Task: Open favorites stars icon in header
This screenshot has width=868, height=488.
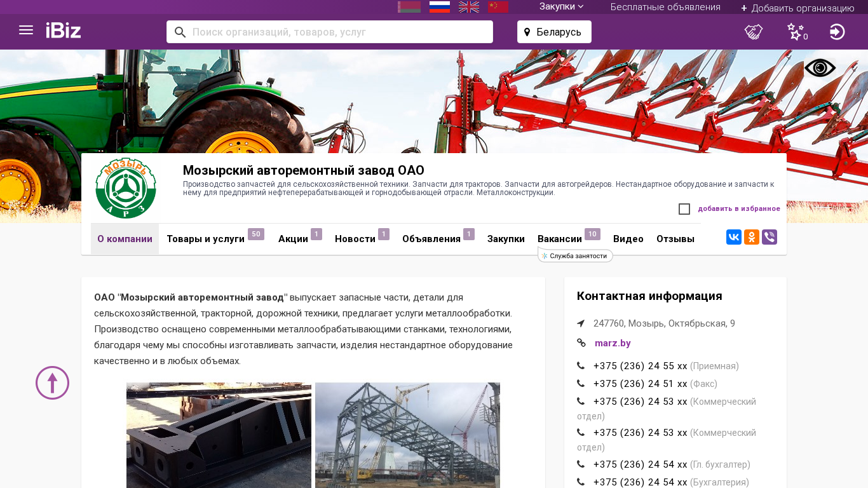Action: (x=797, y=32)
